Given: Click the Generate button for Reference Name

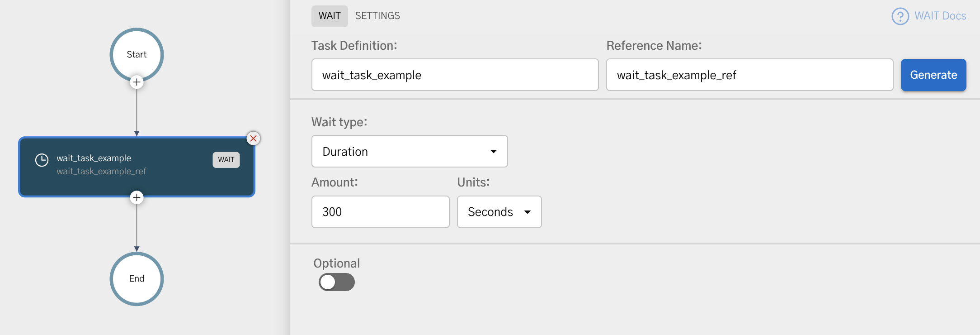Looking at the screenshot, I should pos(933,75).
